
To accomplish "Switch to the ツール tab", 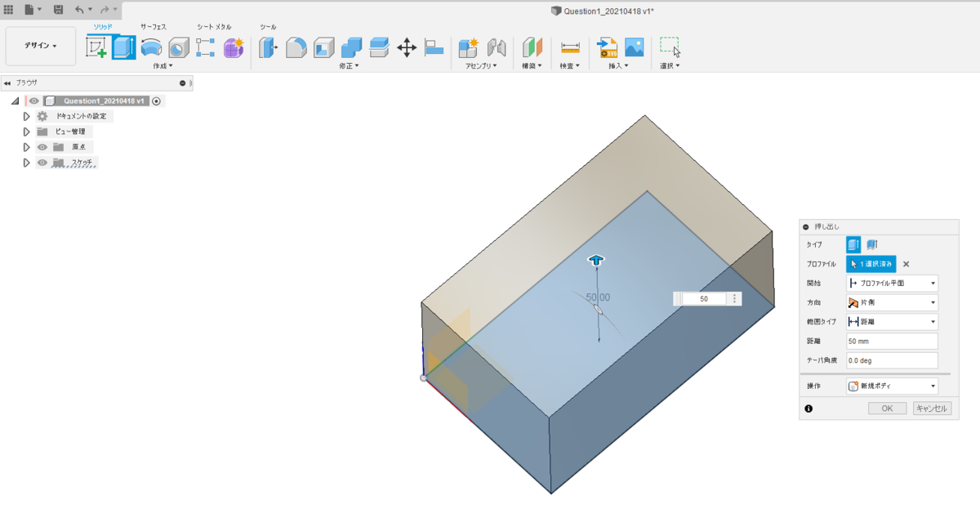I will click(268, 27).
